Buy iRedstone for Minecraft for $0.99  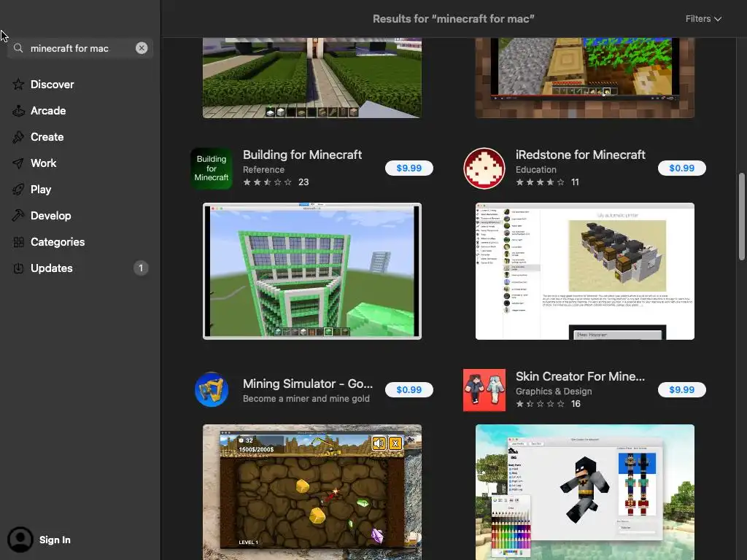[x=682, y=168]
